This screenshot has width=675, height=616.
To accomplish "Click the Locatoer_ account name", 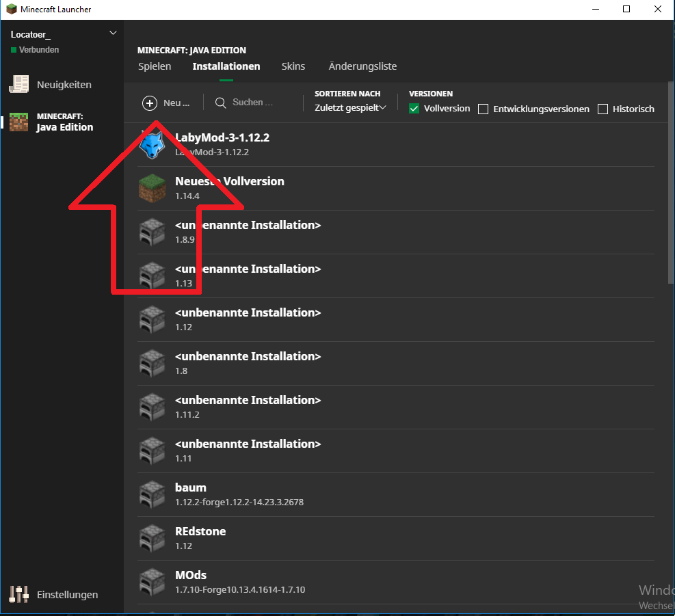I will (31, 34).
